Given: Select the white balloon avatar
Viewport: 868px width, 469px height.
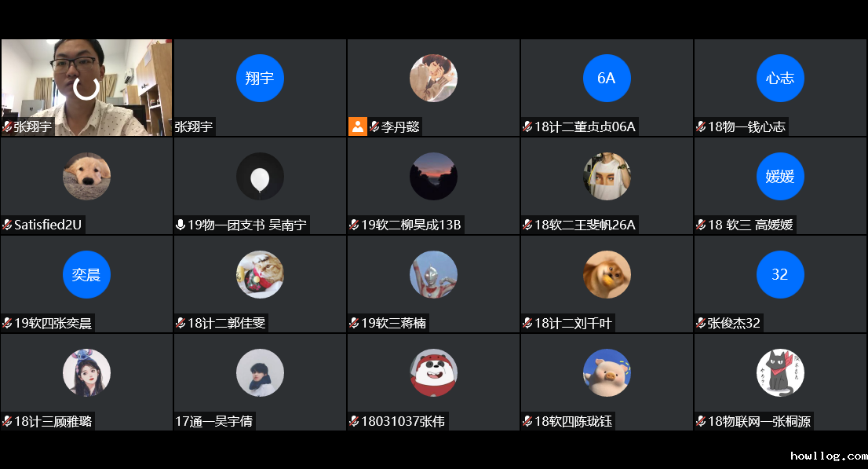Looking at the screenshot, I should (x=260, y=176).
